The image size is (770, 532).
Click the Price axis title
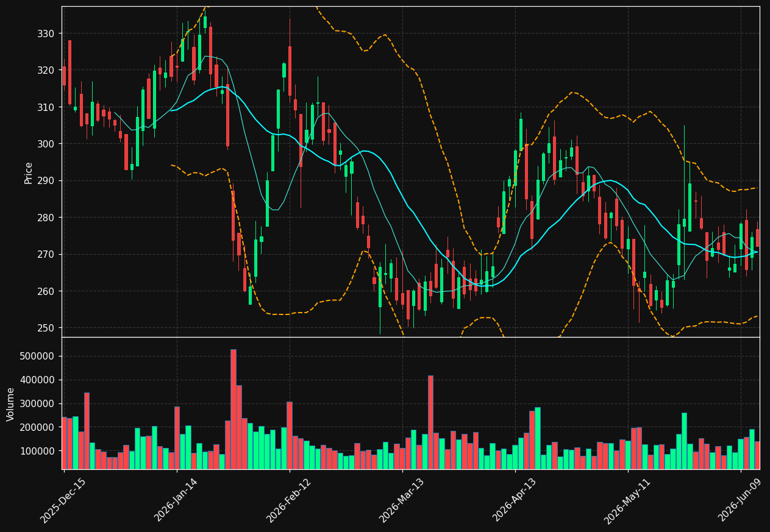28,172
